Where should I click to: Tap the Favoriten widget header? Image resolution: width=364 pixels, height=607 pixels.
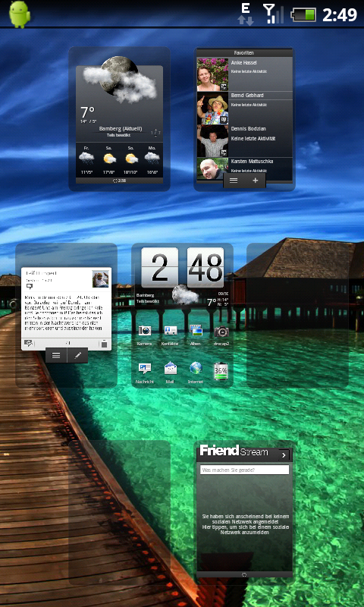point(244,52)
